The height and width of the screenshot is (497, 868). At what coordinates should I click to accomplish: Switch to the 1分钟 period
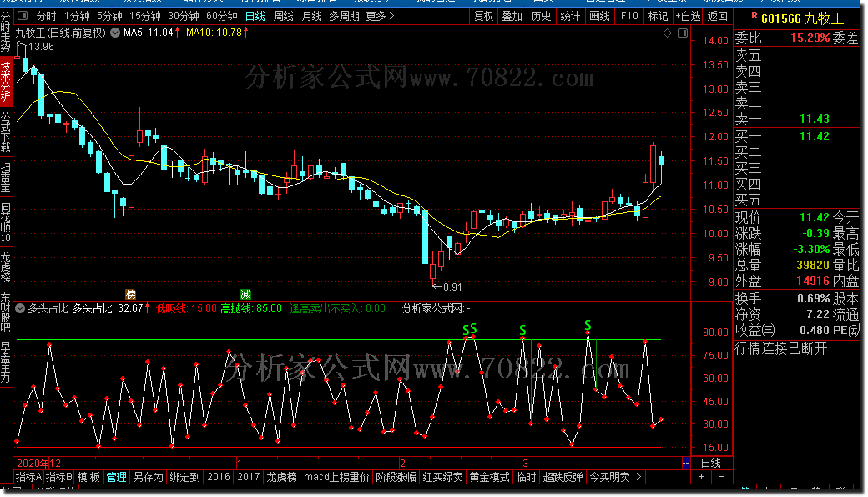click(x=77, y=16)
